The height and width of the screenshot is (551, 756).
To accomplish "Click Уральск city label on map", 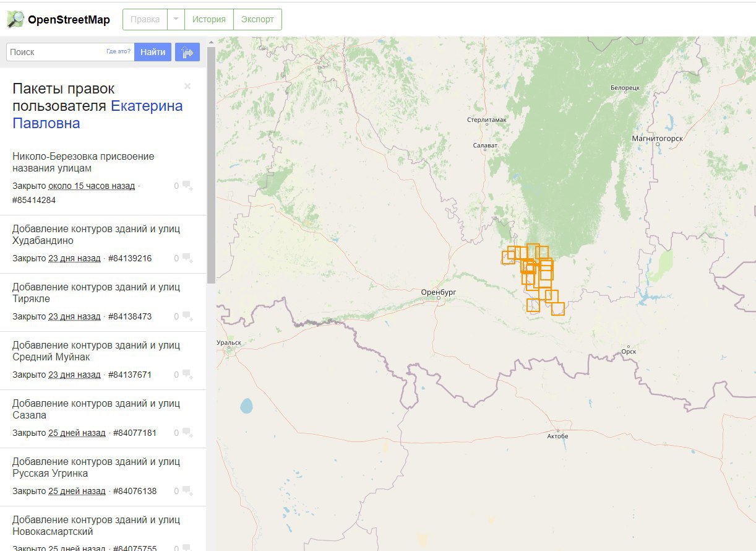I will (x=230, y=342).
